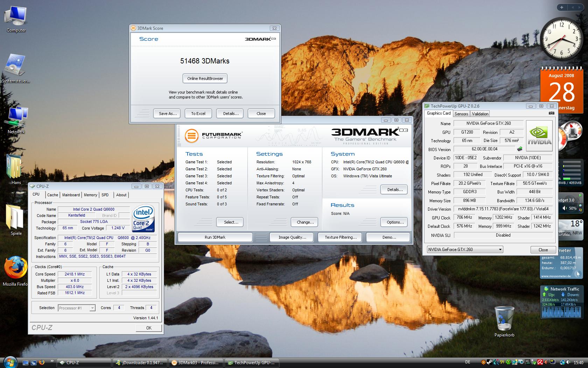Click OK in the CPU-Z window

149,328
